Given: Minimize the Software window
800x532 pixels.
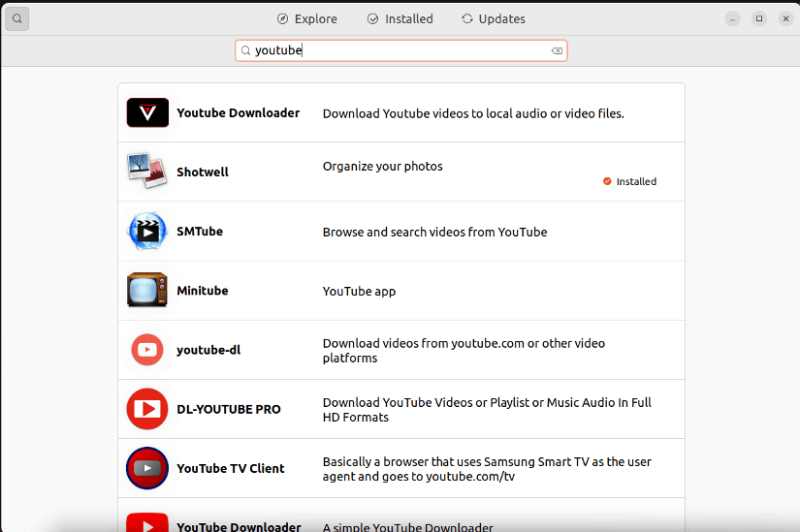Looking at the screenshot, I should (732, 18).
